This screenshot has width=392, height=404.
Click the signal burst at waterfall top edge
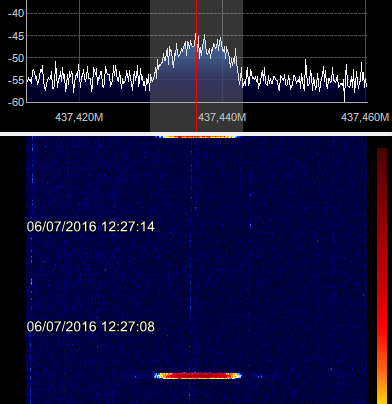point(197,136)
